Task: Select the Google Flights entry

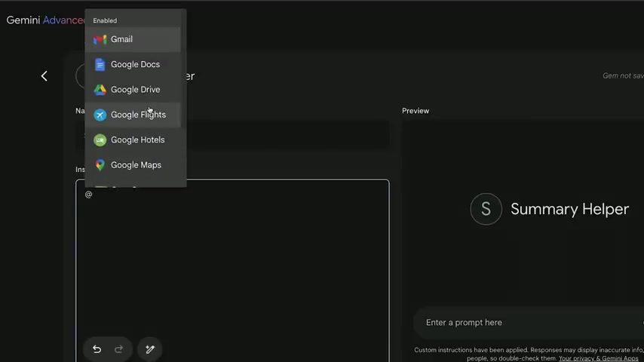Action: 133,115
